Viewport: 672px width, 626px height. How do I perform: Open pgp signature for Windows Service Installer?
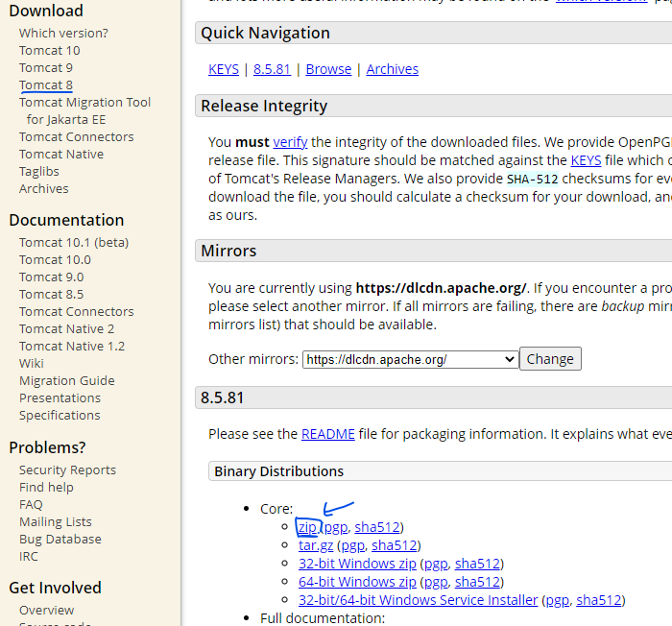click(x=558, y=600)
